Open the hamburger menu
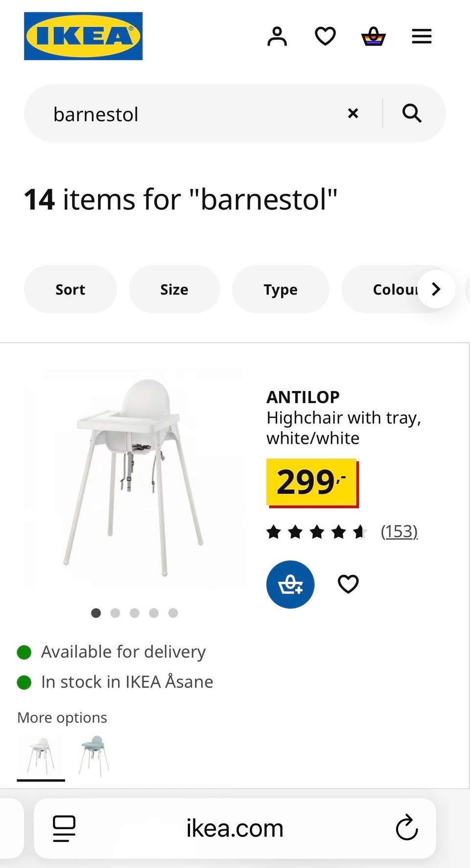Viewport: 470px width, 868px height. point(422,36)
